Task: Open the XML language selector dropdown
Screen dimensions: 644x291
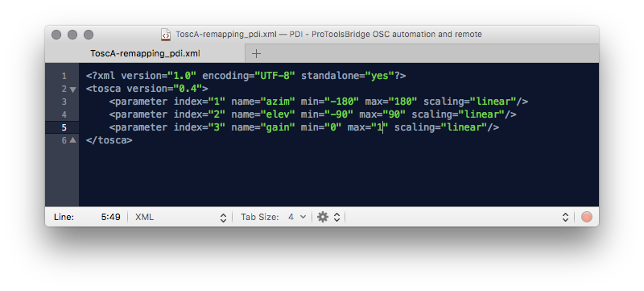Action: point(180,217)
